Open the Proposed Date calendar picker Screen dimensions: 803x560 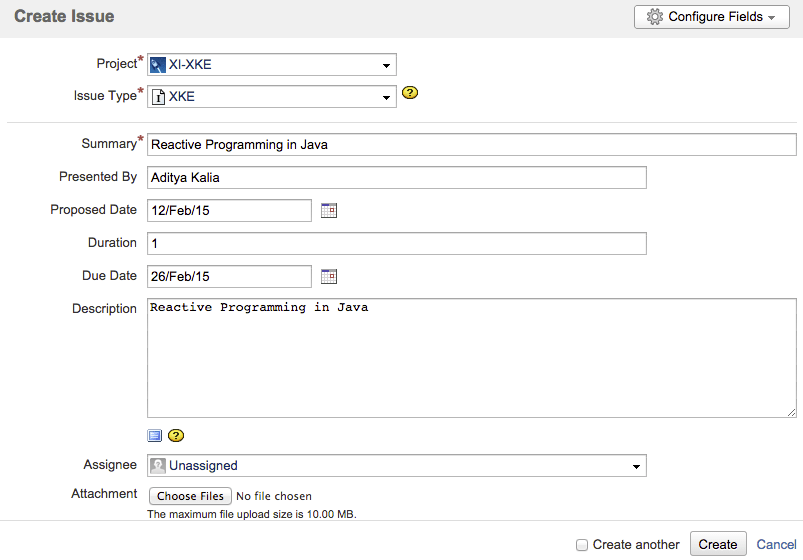coord(329,210)
